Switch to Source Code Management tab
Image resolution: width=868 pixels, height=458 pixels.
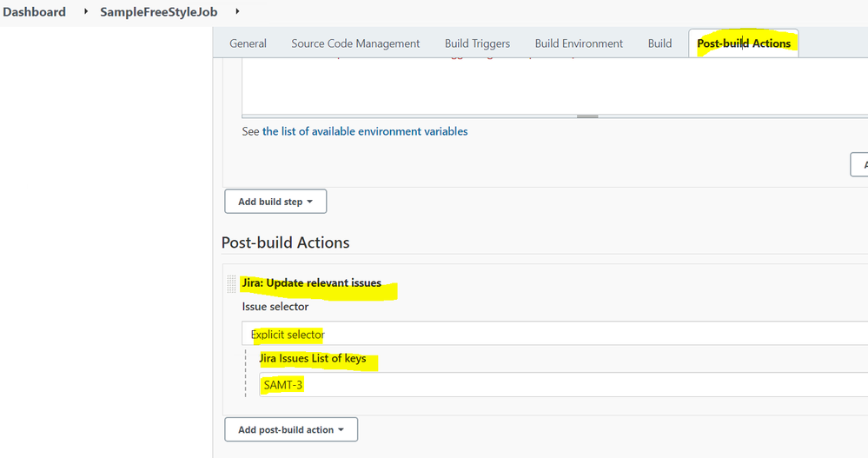355,43
